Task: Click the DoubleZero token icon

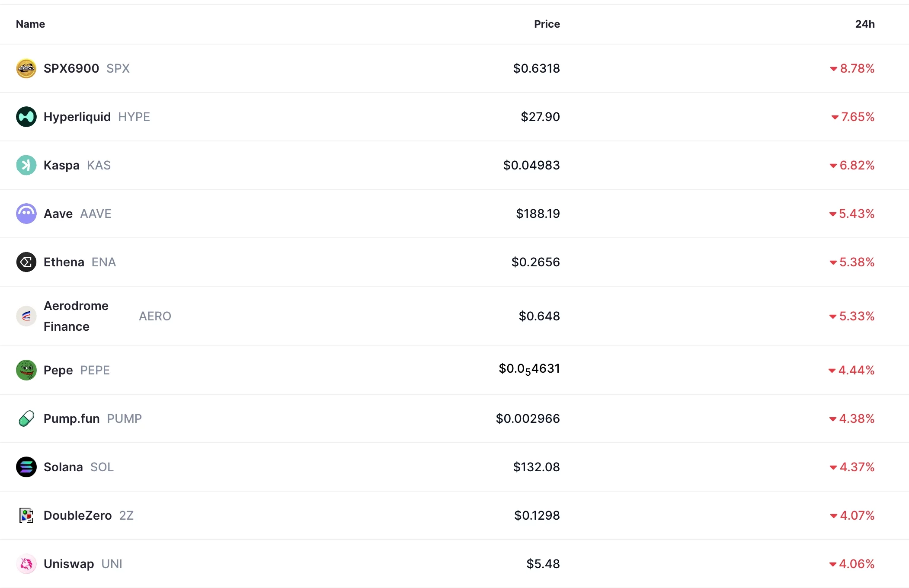Action: 26,515
